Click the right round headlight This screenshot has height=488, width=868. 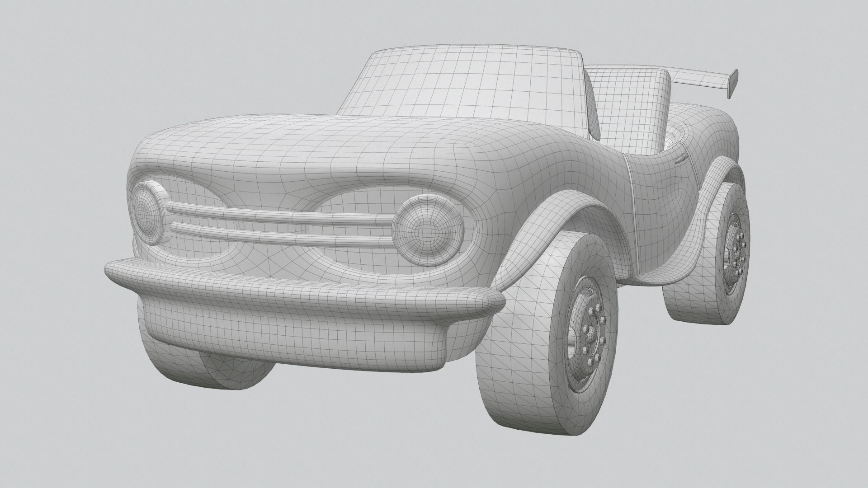427,230
